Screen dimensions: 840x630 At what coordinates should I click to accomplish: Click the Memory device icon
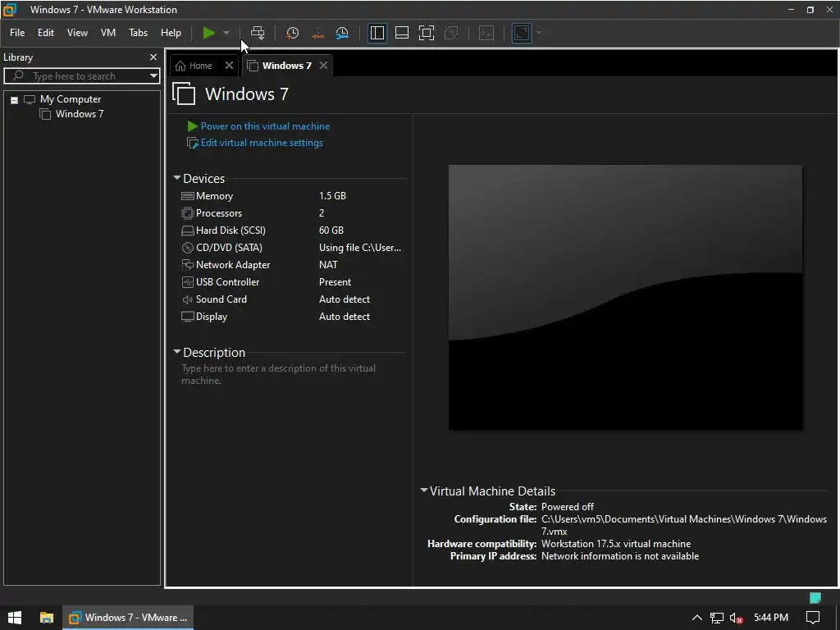tap(188, 196)
